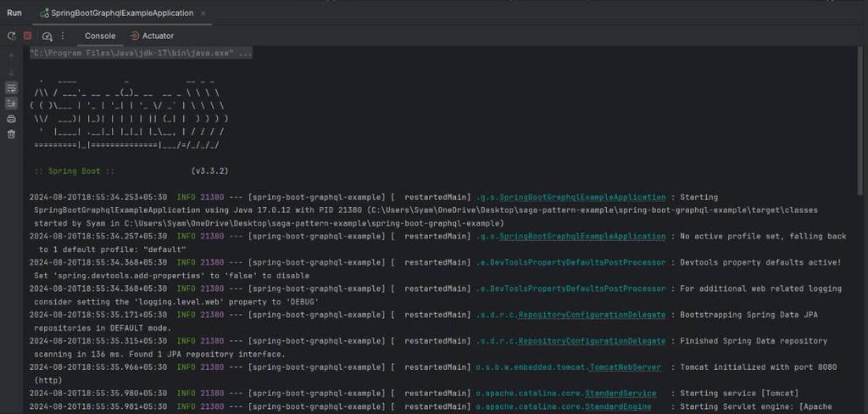Image resolution: width=868 pixels, height=414 pixels.
Task: Open RepositoryConfigurationDelegate link at 18:55:35.171
Action: [x=592, y=315]
